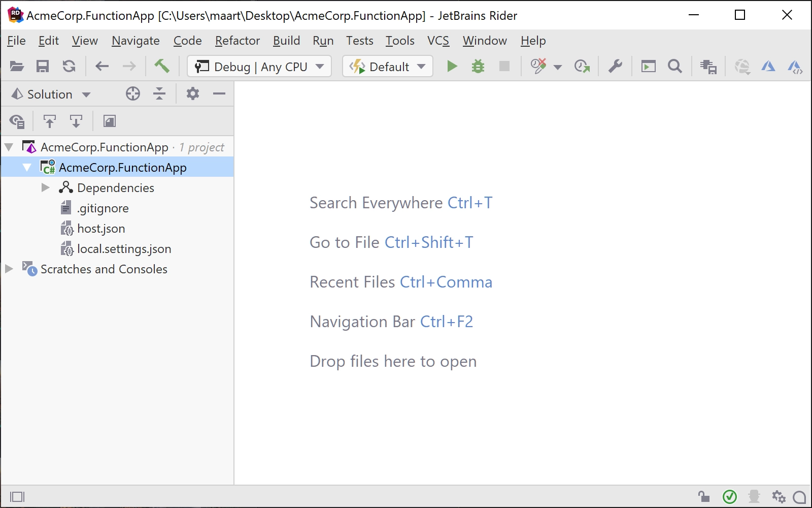Click the green checkmark status icon
The height and width of the screenshot is (508, 812).
[x=730, y=496]
